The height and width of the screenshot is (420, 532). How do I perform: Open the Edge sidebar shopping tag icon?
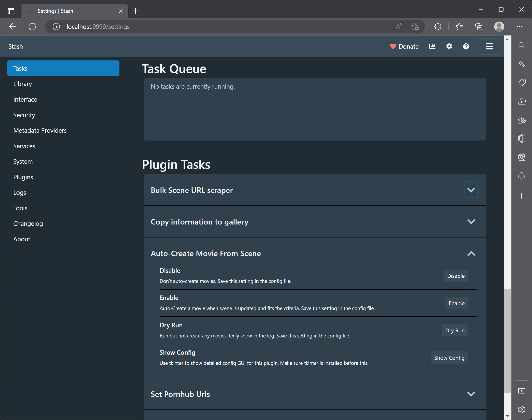pos(521,82)
